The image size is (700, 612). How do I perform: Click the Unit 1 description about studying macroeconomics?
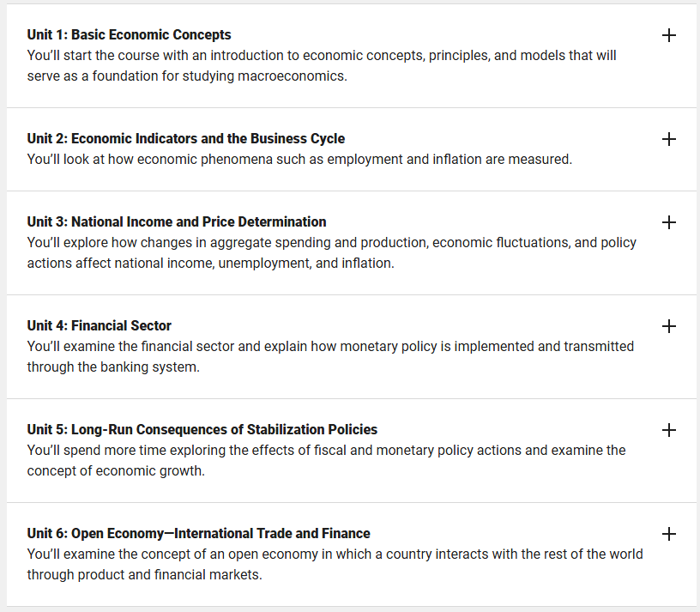322,66
